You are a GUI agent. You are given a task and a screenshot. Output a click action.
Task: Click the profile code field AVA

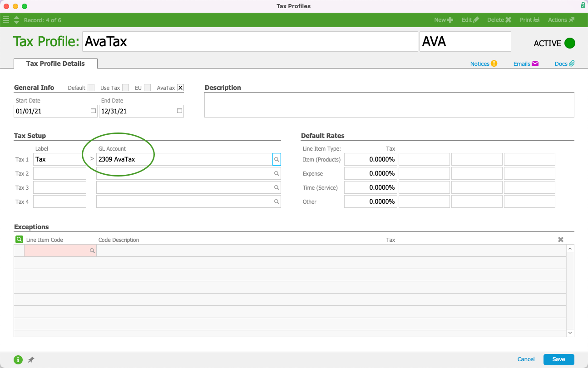point(465,42)
